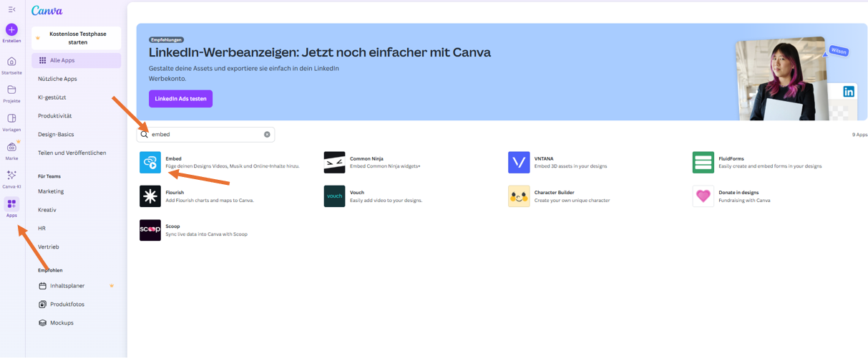The image size is (868, 359).
Task: Open Common Ninja app title
Action: (x=366, y=158)
